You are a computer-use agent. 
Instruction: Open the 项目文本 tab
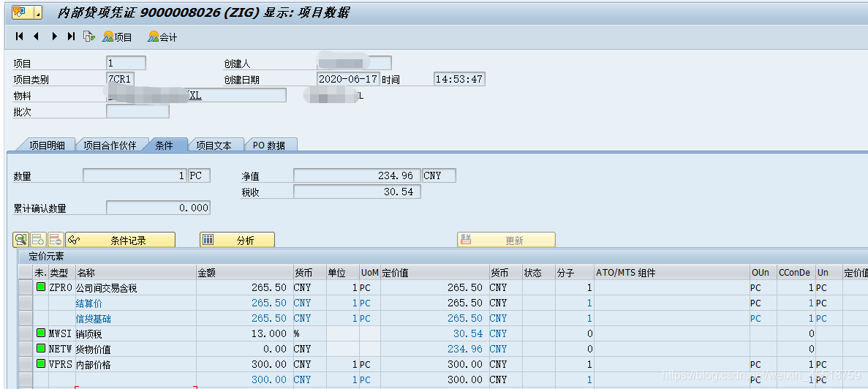click(213, 145)
